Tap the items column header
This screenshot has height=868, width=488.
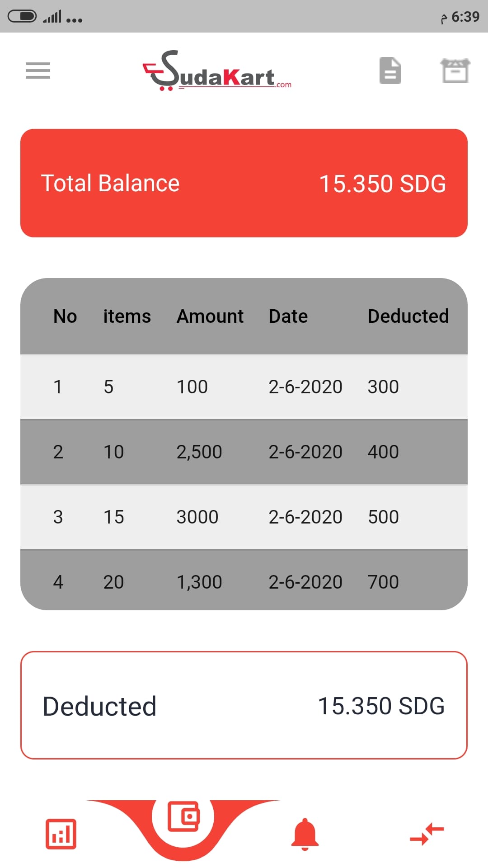tap(127, 316)
